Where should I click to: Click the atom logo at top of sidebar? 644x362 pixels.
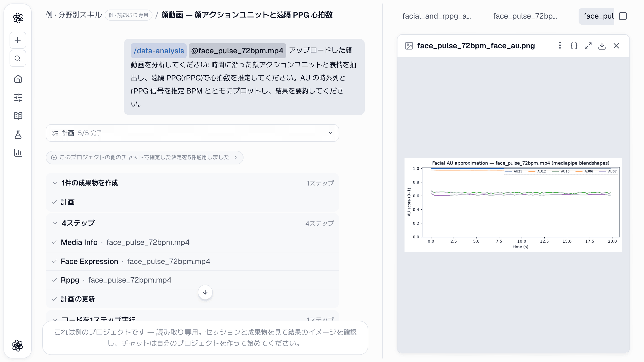pos(18,18)
